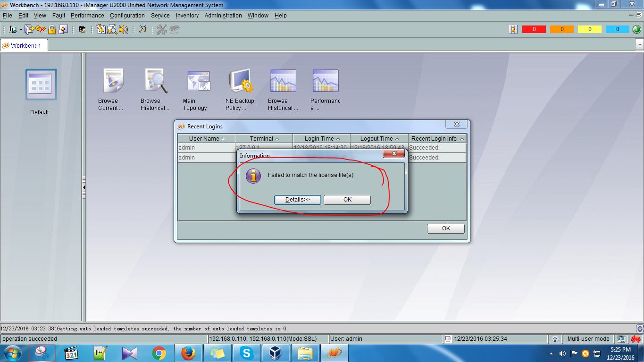Sort by Logout Time column header
This screenshot has height=362, width=644.
[x=379, y=139]
